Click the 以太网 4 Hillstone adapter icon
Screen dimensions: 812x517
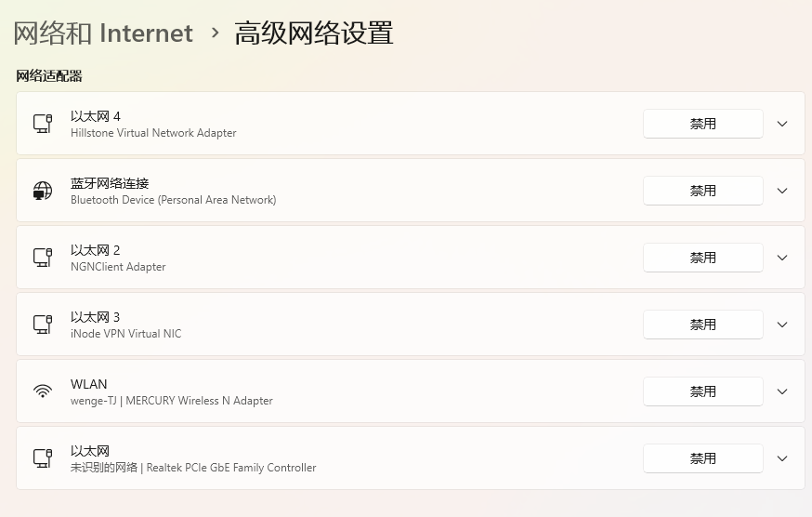43,124
